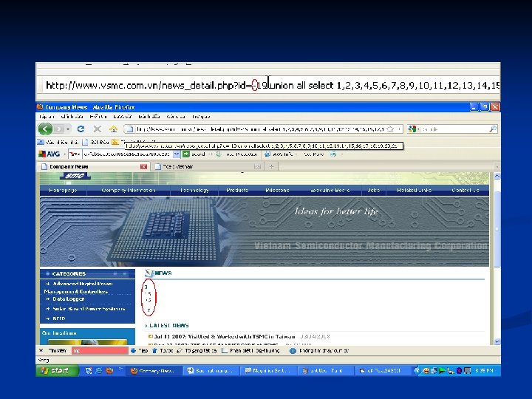Open the first Firefox menu bar item
Screen dimensions: 532x399
pyautogui.click(x=47, y=117)
